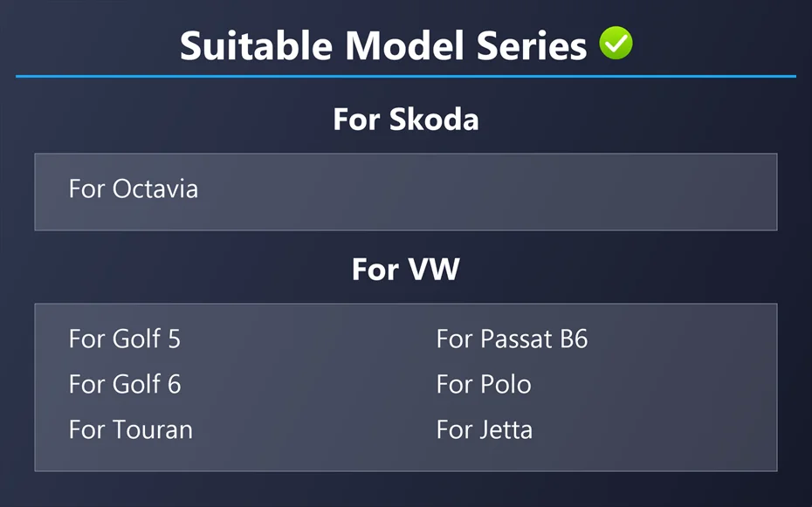Click the For Golf 5 entry
This screenshot has height=507, width=812.
point(124,339)
